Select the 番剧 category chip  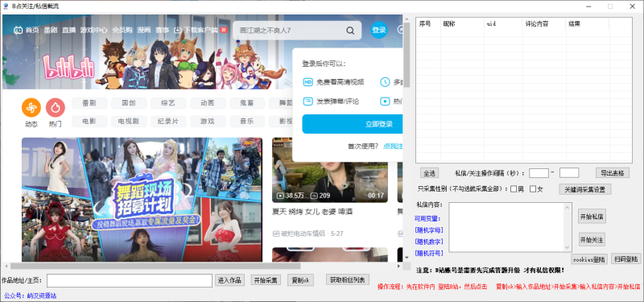89,103
